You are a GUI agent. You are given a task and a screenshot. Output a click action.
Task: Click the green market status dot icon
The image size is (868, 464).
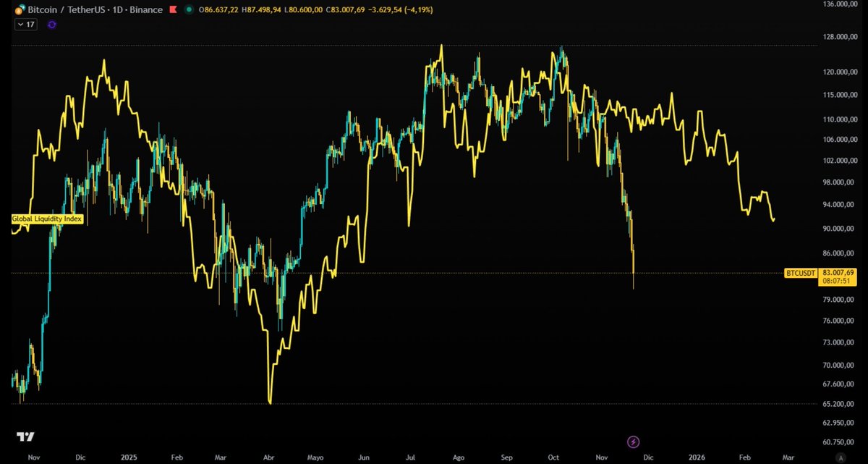pos(189,9)
